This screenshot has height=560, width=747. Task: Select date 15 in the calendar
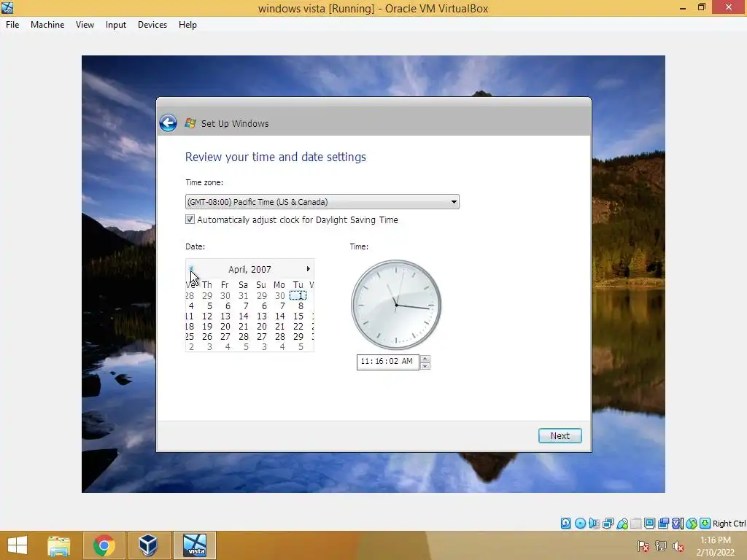pyautogui.click(x=298, y=316)
